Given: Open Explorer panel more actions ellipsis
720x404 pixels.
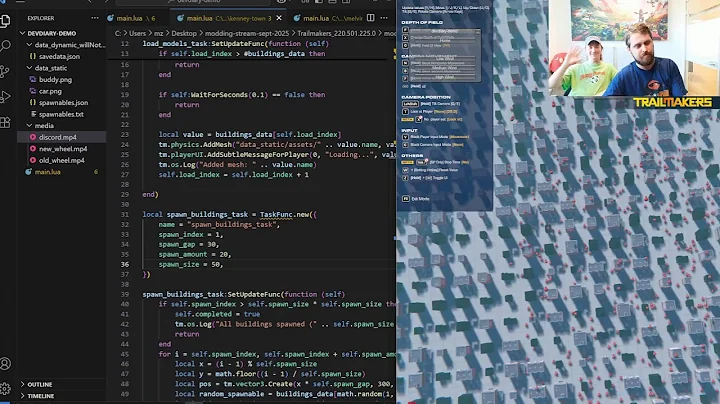Looking at the screenshot, I should click(95, 18).
